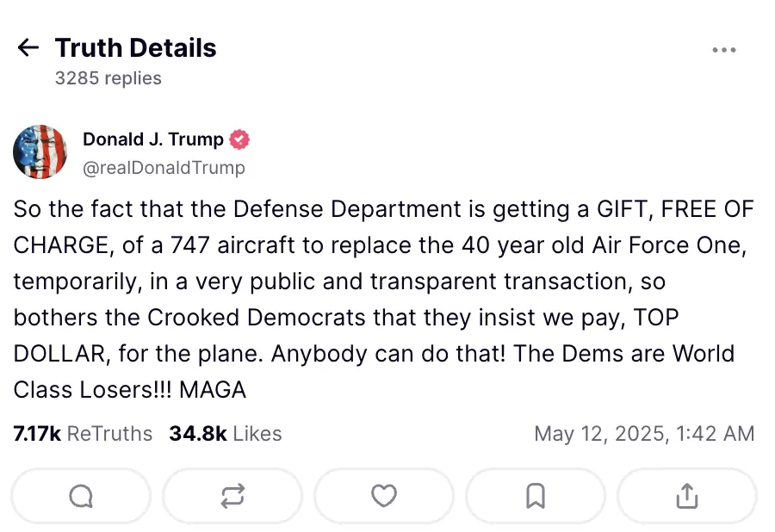Open Donald J. Trump's profile avatar
Viewport: 775px width, 532px height.
[x=40, y=152]
